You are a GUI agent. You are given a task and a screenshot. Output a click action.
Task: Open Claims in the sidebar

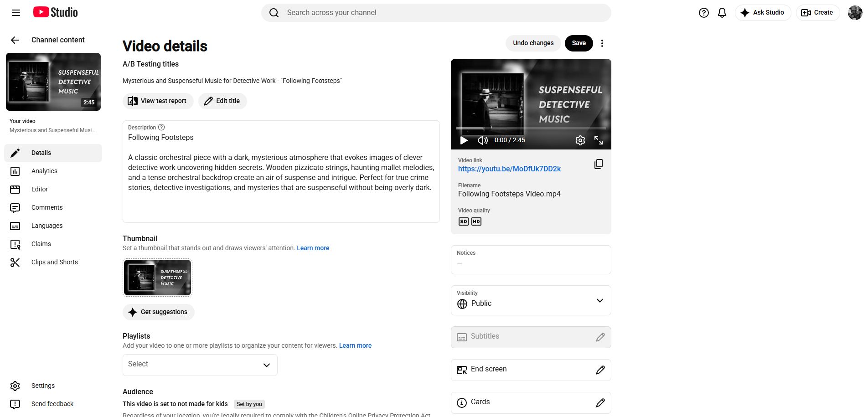53,244
